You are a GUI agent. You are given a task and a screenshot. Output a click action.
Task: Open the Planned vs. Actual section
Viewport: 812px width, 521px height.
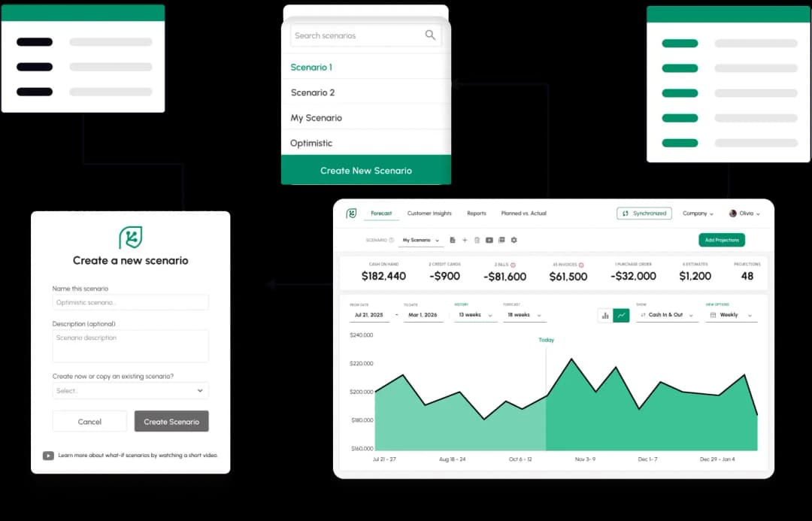(x=524, y=214)
